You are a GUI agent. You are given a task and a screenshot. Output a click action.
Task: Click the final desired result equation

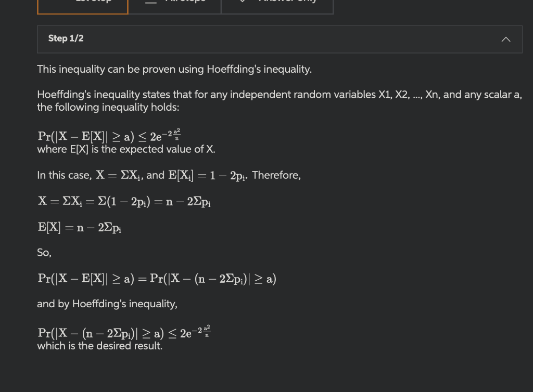click(x=124, y=332)
